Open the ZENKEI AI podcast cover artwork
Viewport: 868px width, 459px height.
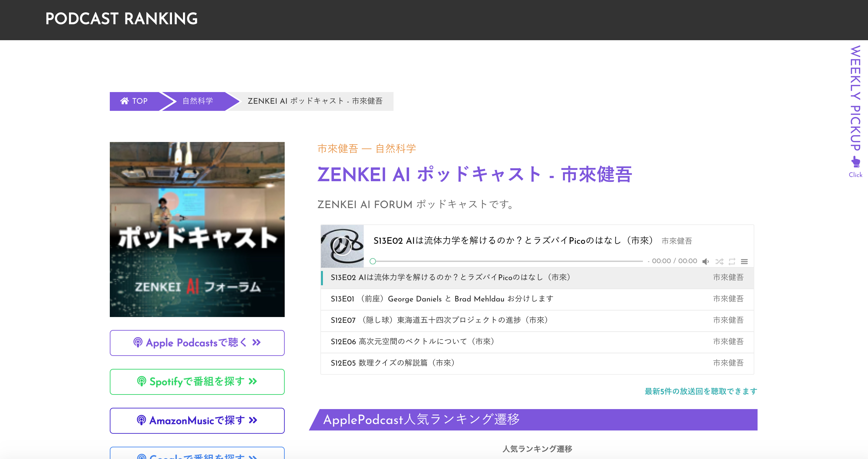pyautogui.click(x=197, y=229)
